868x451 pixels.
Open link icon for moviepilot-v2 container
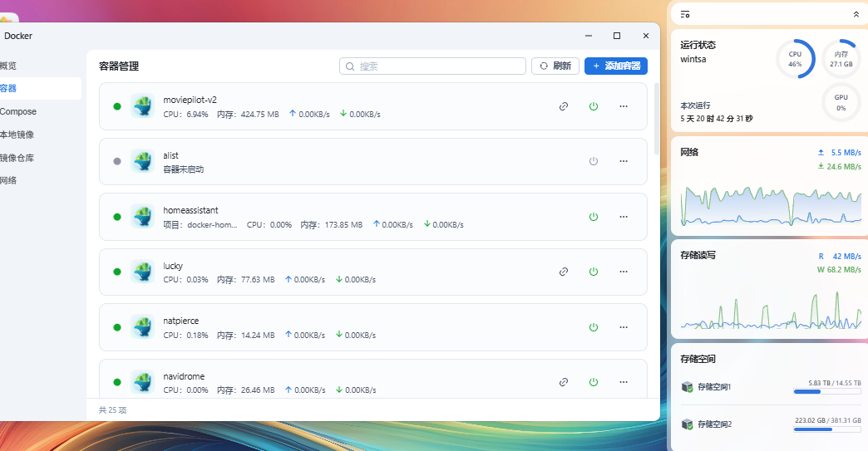[564, 106]
